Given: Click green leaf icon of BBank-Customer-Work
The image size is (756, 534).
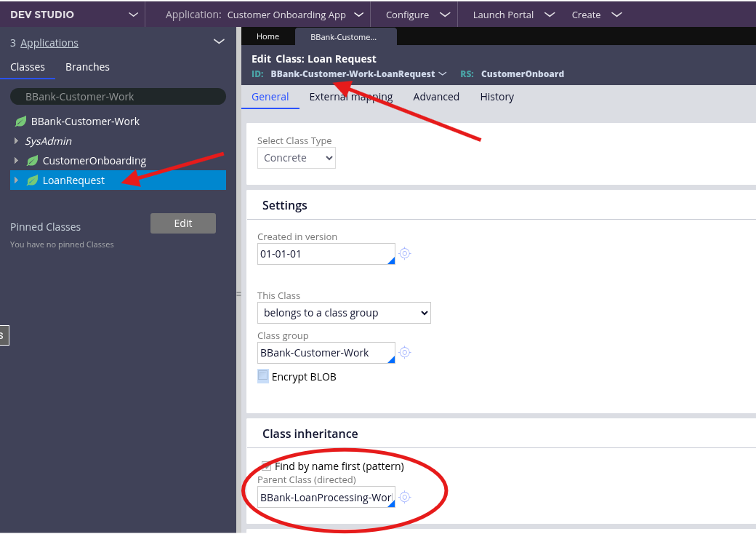Looking at the screenshot, I should 20,121.
